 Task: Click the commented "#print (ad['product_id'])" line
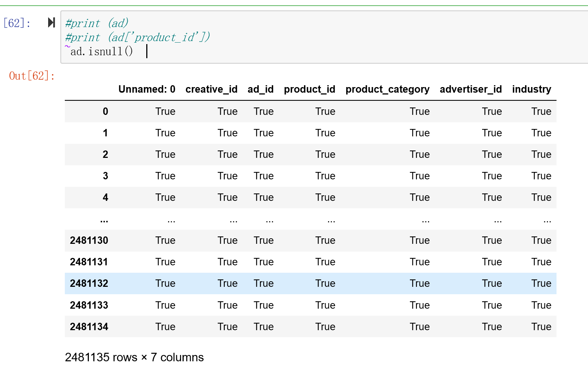[137, 37]
